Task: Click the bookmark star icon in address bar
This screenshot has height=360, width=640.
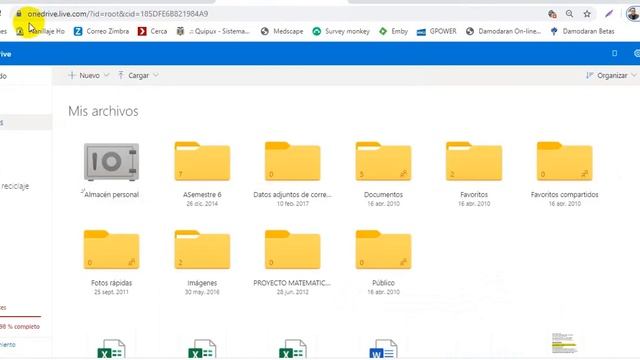Action: pos(587,14)
